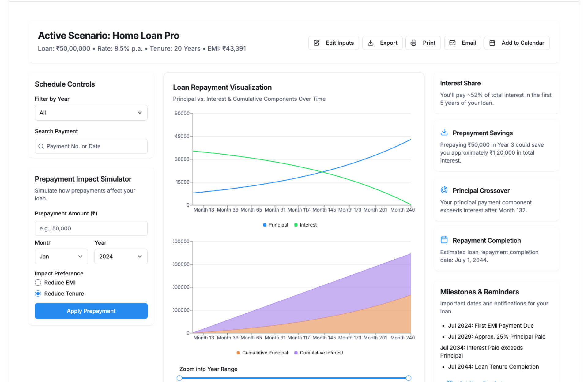
Task: Toggle the Principal legend item in chart
Action: click(275, 225)
